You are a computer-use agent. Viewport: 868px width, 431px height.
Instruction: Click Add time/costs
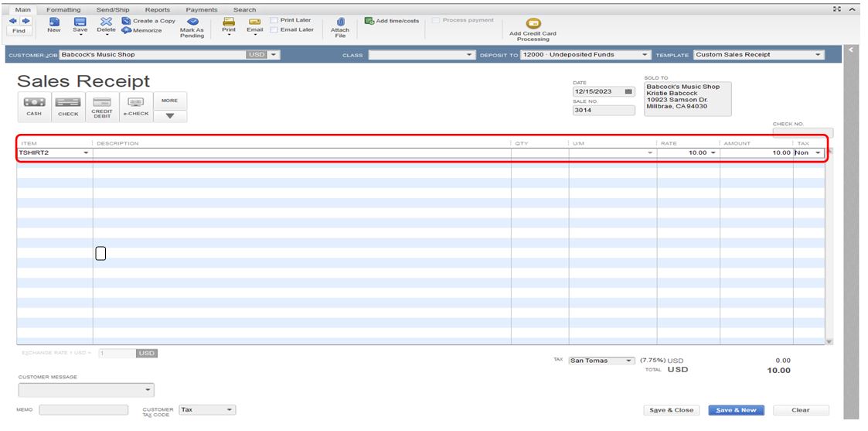[391, 20]
